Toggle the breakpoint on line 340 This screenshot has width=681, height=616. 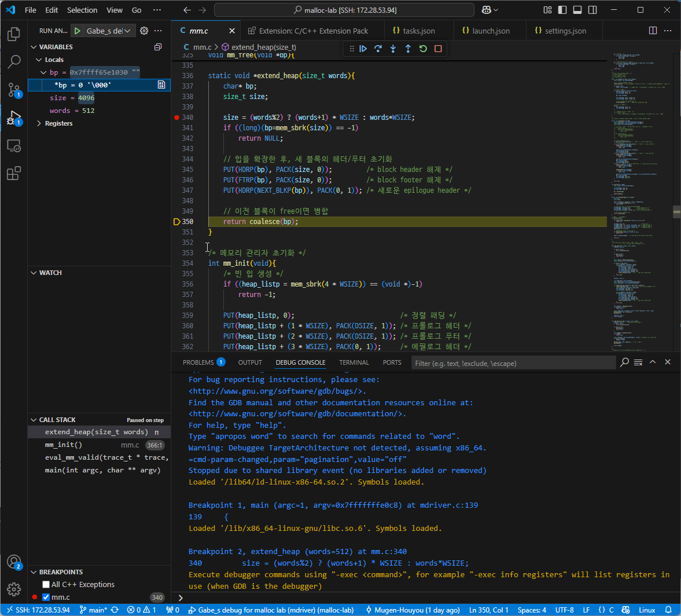pos(176,117)
